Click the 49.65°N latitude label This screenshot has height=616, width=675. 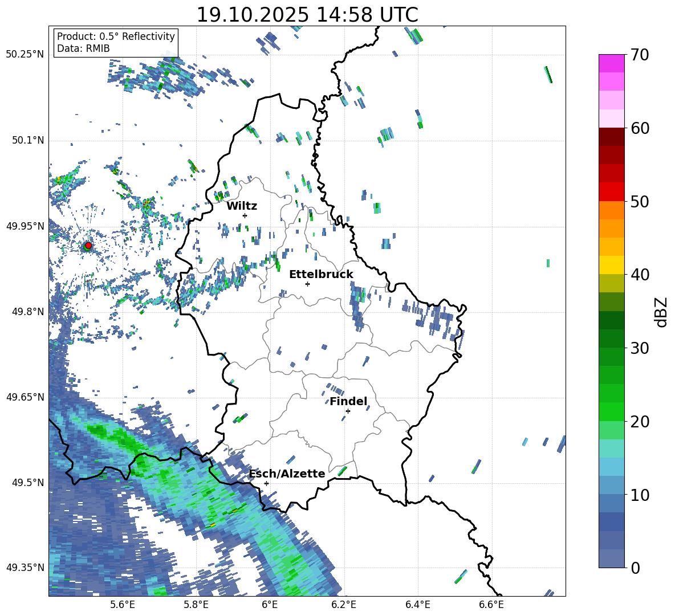(25, 397)
